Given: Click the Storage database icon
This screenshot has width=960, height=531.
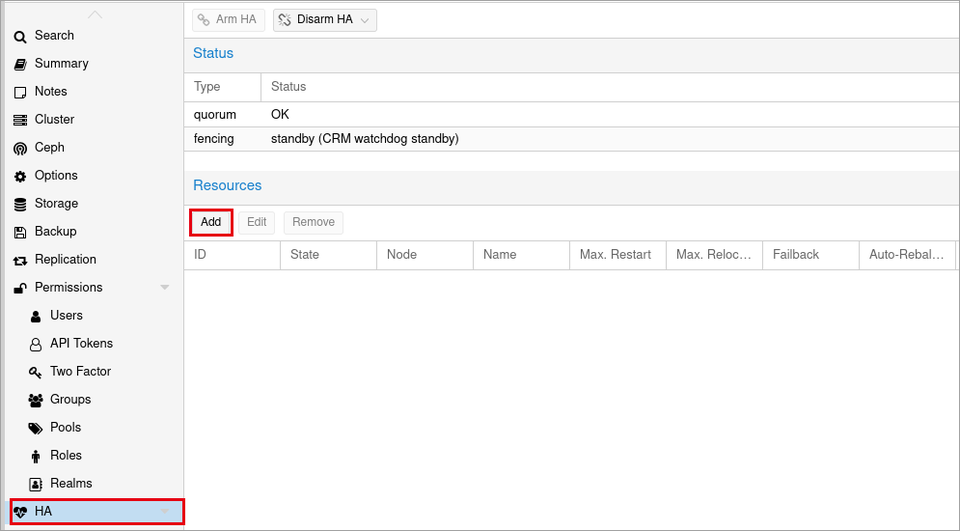Looking at the screenshot, I should (x=20, y=205).
